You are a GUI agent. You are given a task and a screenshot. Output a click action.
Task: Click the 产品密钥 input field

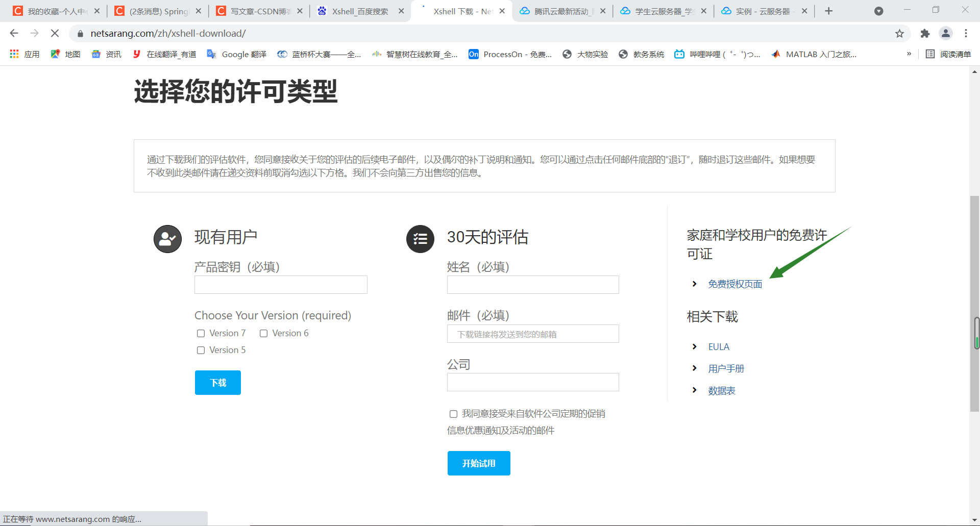click(280, 285)
